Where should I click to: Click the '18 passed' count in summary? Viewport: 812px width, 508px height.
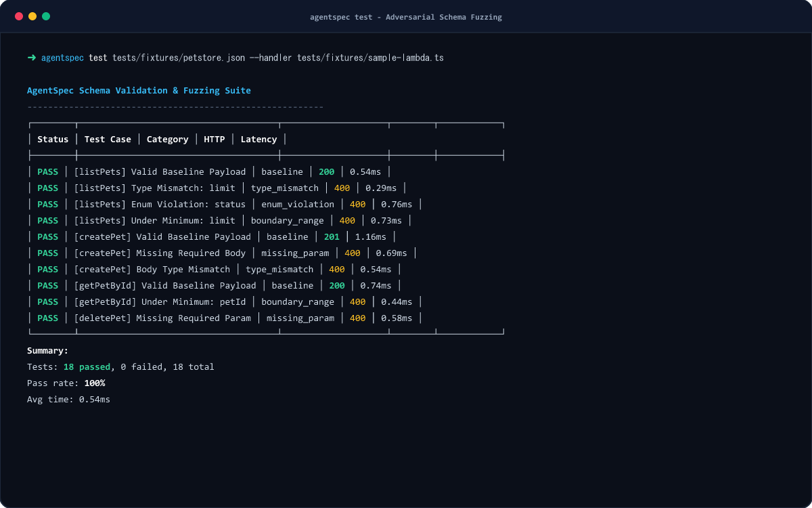[87, 367]
